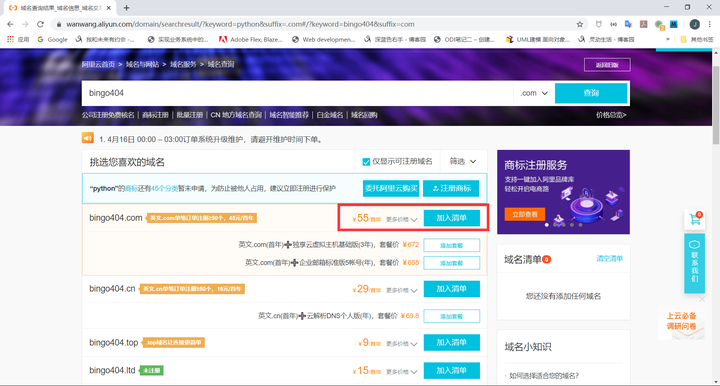Open the Chrome profile avatar
The width and height of the screenshot is (720, 386).
695,24
